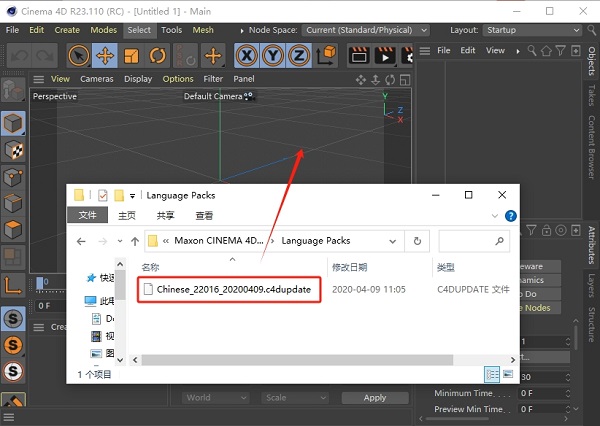Click the Make Editable icon in left palette
The image size is (600, 426).
pos(13,90)
